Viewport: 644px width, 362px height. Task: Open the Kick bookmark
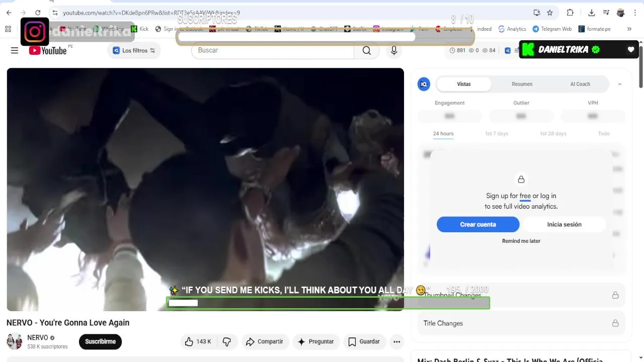point(140,29)
